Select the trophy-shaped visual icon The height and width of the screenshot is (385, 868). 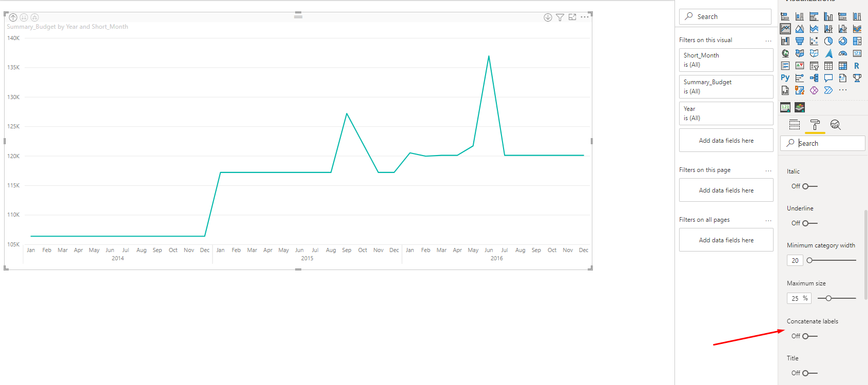click(857, 78)
